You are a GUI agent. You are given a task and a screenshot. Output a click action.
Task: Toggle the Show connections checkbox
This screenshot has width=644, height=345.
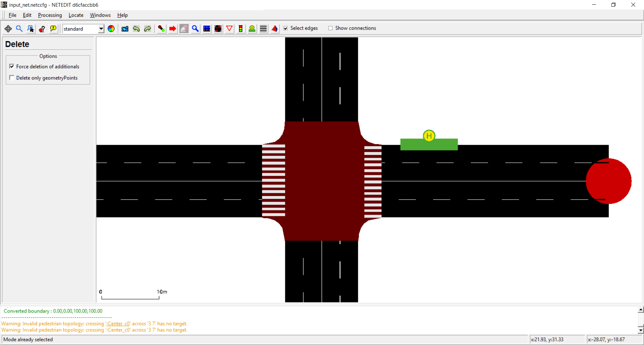(x=330, y=28)
